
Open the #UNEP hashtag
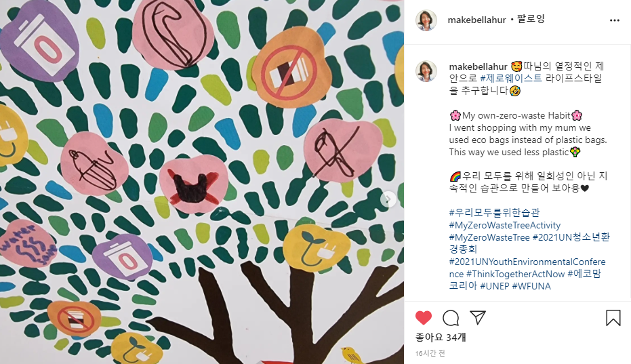[x=495, y=286]
